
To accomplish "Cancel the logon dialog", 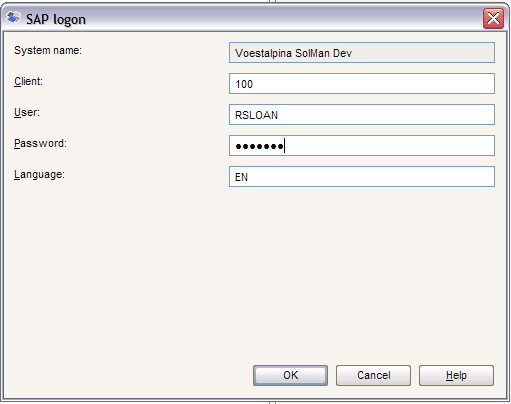I will (x=373, y=375).
